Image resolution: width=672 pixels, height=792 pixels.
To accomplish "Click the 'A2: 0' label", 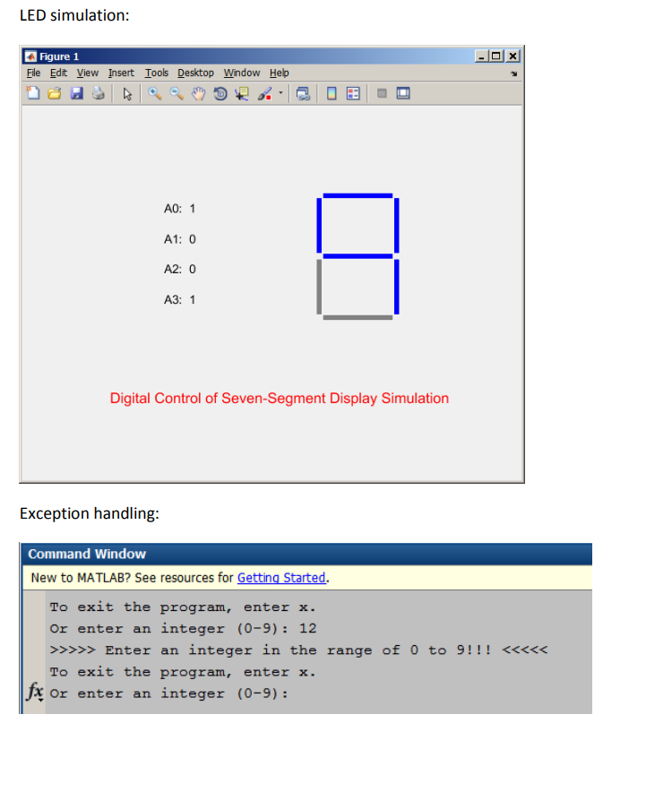I will 179,269.
